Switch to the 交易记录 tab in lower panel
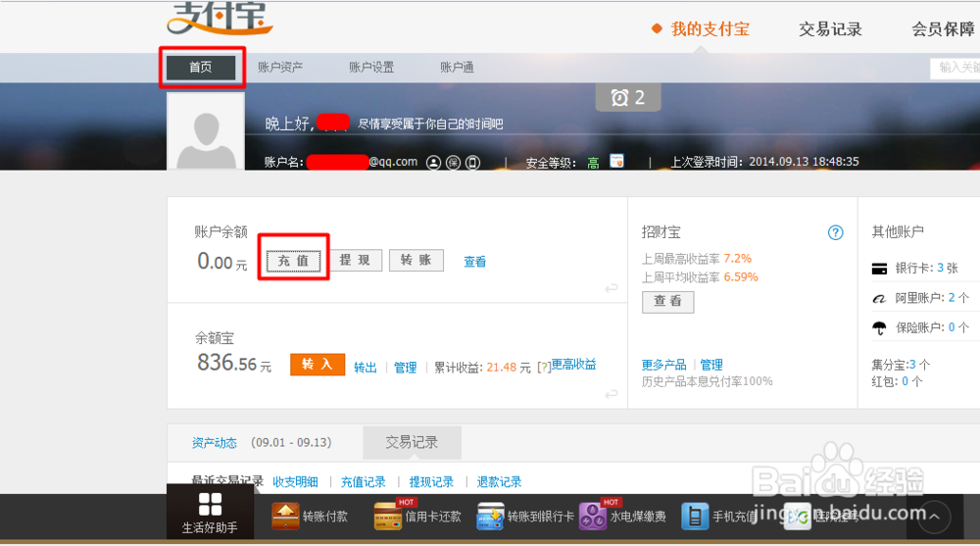The image size is (980, 546). [x=412, y=442]
